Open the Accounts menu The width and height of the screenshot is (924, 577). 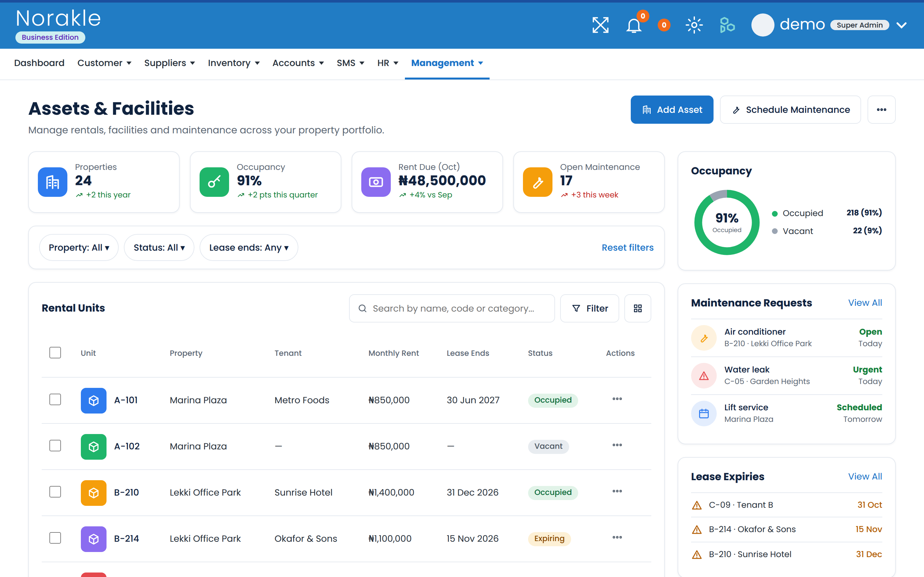pos(298,63)
